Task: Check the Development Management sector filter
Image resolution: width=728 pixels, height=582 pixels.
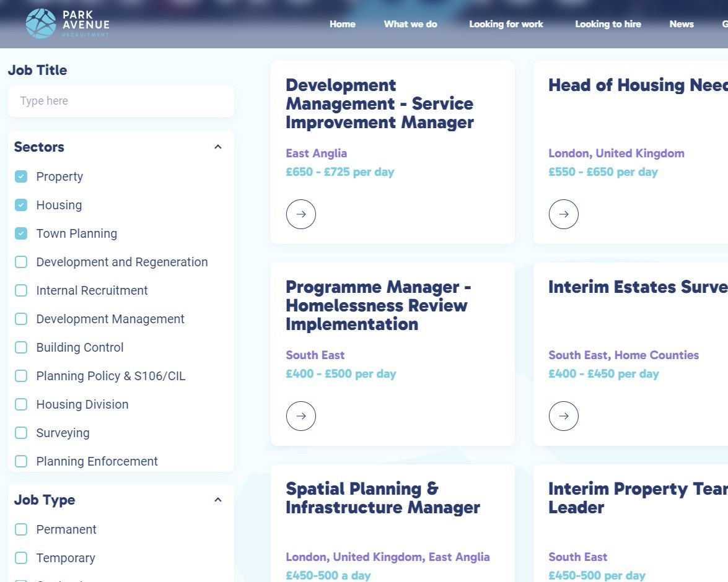Action: coord(21,319)
